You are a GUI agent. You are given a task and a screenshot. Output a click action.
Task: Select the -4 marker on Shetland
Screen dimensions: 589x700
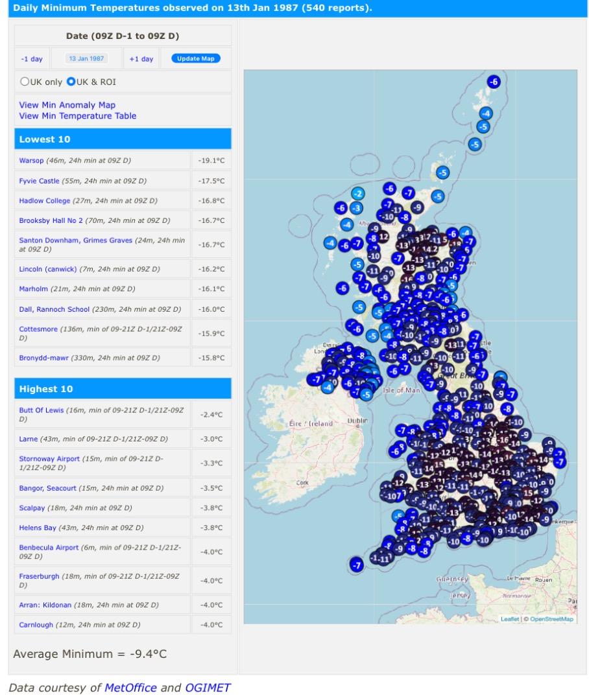click(x=486, y=113)
